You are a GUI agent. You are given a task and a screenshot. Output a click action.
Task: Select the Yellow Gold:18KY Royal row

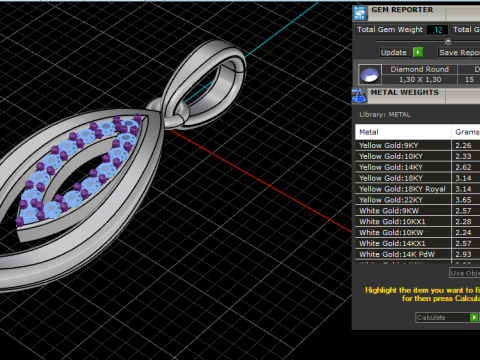point(418,189)
